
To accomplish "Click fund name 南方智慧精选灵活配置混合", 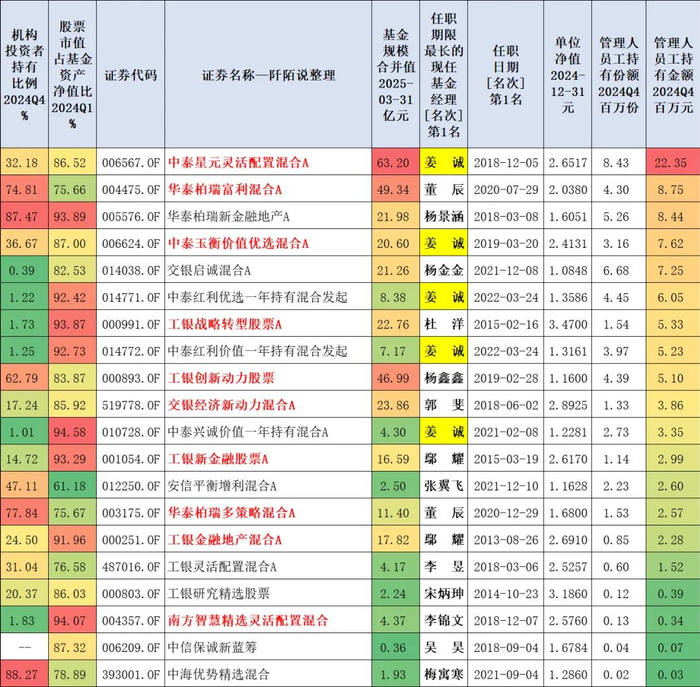I will [248, 620].
